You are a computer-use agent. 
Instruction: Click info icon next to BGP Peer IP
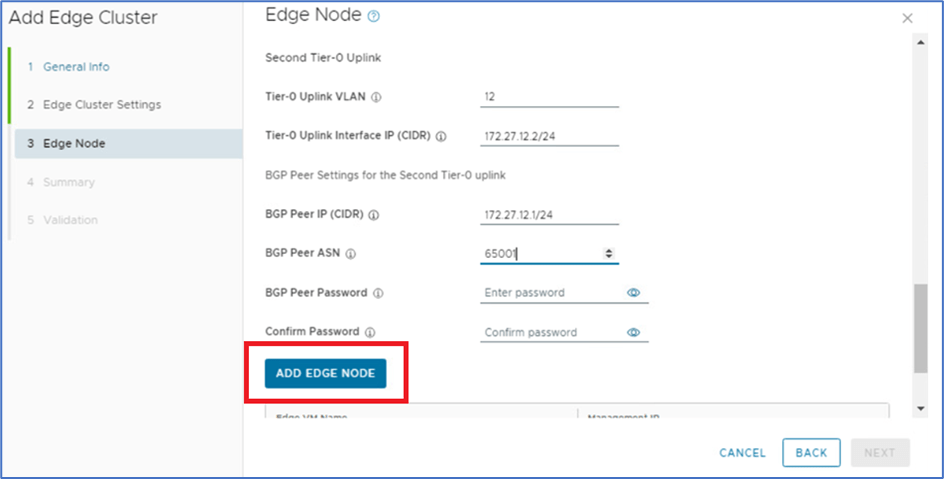point(374,214)
